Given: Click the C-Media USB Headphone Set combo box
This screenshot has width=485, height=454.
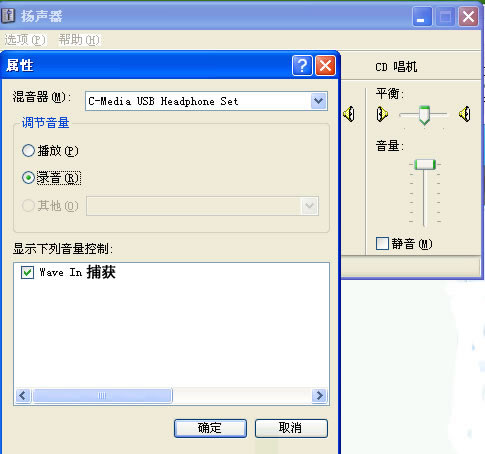Looking at the screenshot, I should [206, 101].
